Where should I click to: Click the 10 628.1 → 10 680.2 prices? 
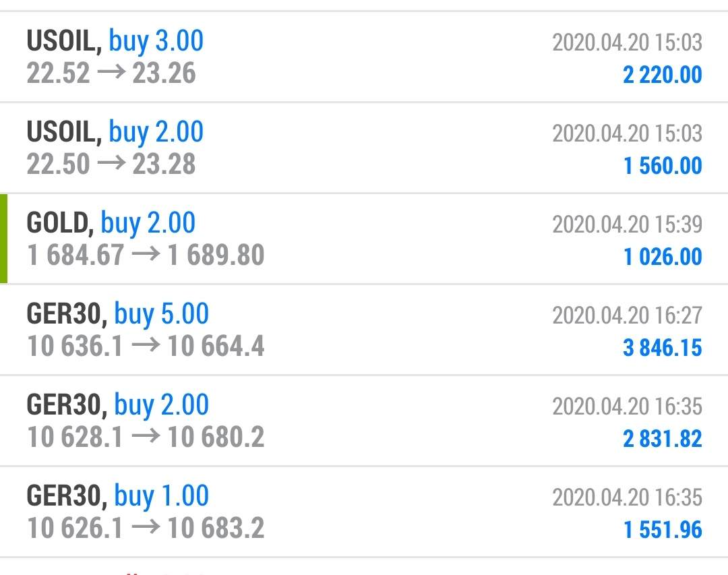pos(146,437)
